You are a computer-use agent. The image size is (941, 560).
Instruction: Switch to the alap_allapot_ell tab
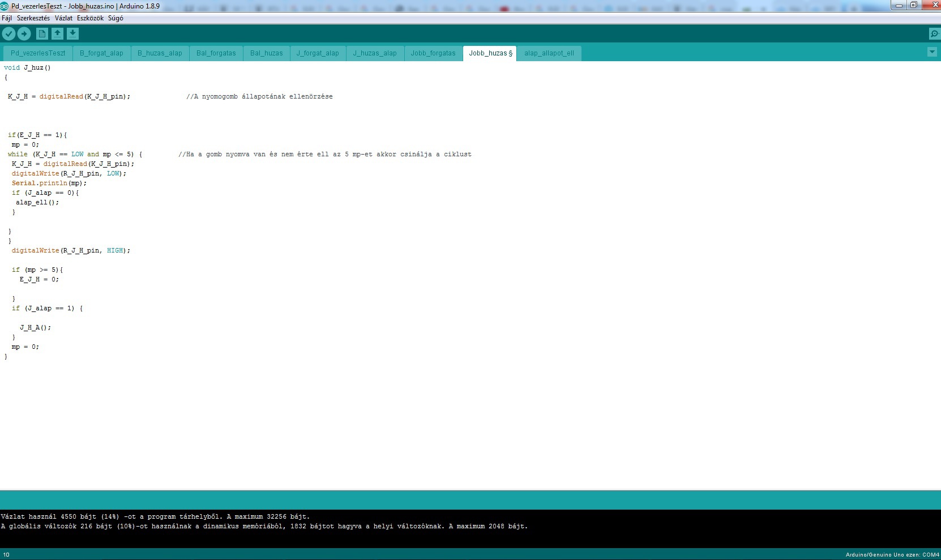tap(549, 53)
